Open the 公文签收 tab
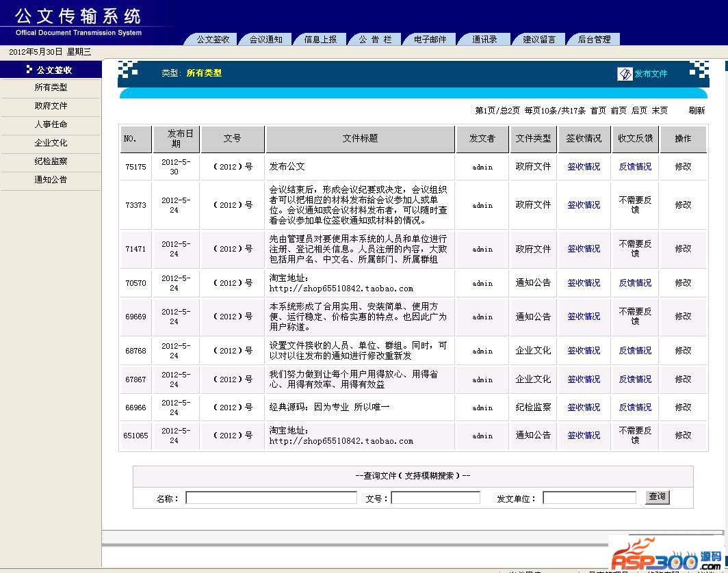The image size is (728, 573). (x=213, y=40)
